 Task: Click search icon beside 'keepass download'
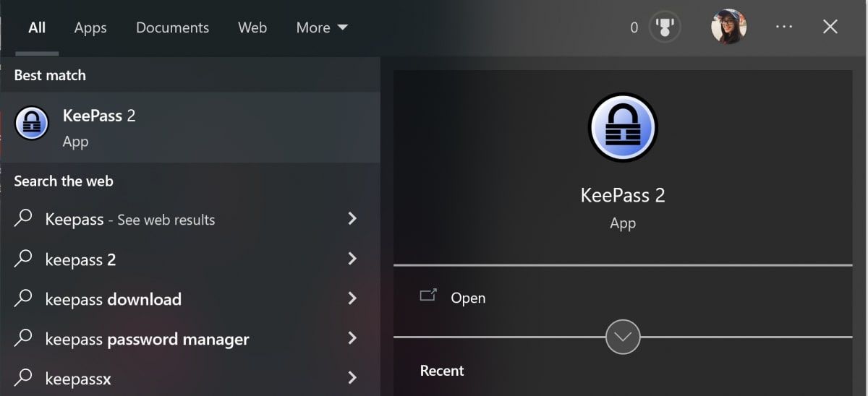click(x=24, y=298)
